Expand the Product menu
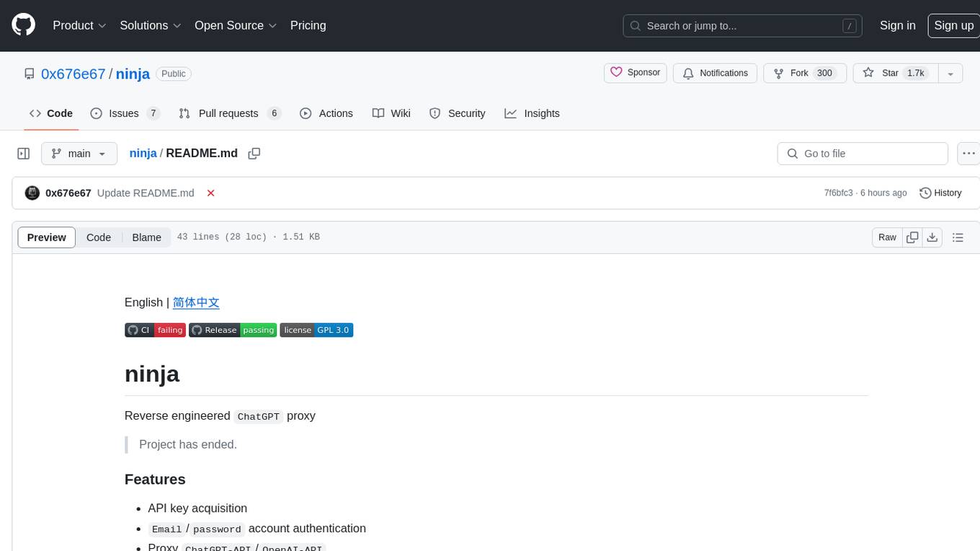980x551 pixels. (x=79, y=25)
